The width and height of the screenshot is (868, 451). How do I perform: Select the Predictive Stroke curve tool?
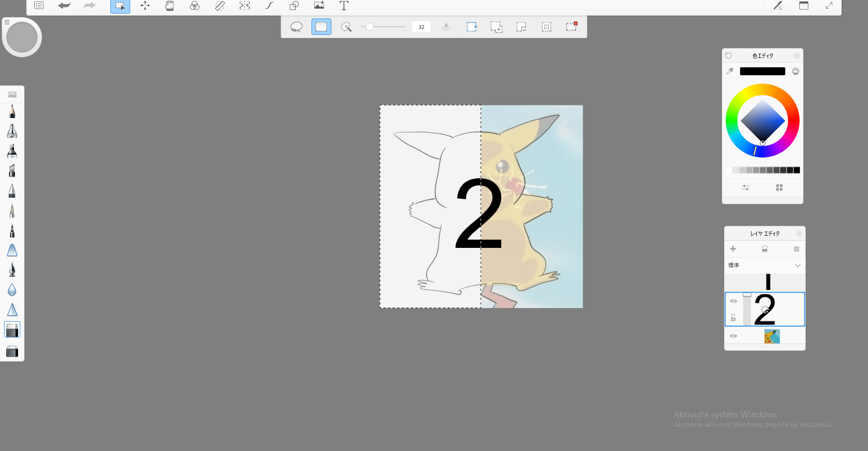[269, 5]
